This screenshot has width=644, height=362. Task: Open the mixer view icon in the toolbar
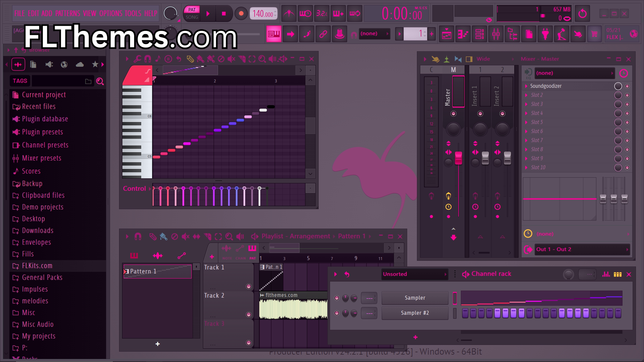496,34
